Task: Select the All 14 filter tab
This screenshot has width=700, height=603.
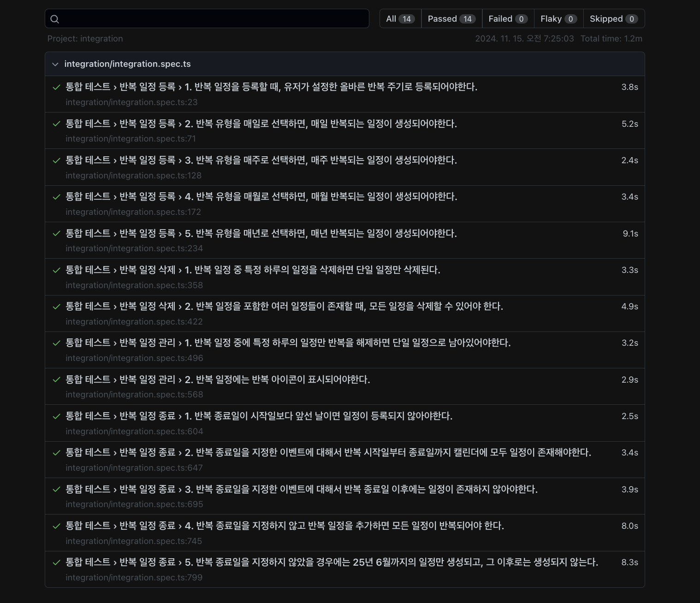Action: [x=400, y=19]
